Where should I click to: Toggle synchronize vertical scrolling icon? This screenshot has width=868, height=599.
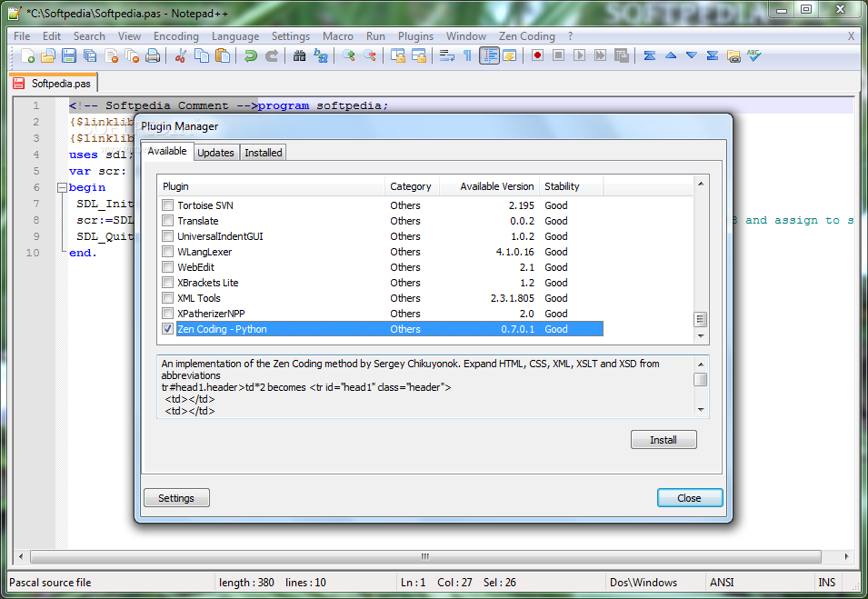pos(398,56)
